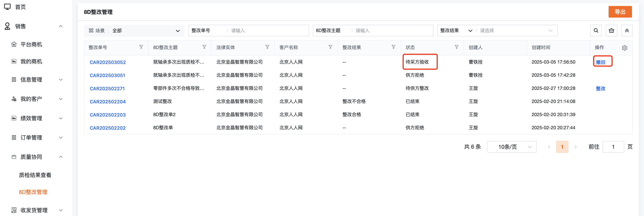
Task: Click the search magnifier icon button
Action: point(596,31)
